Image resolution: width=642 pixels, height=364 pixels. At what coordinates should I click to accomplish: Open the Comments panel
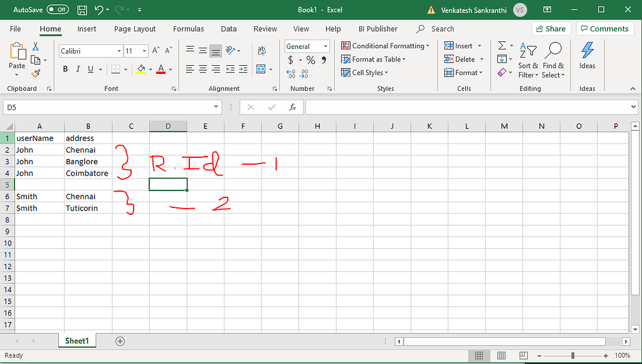click(604, 28)
